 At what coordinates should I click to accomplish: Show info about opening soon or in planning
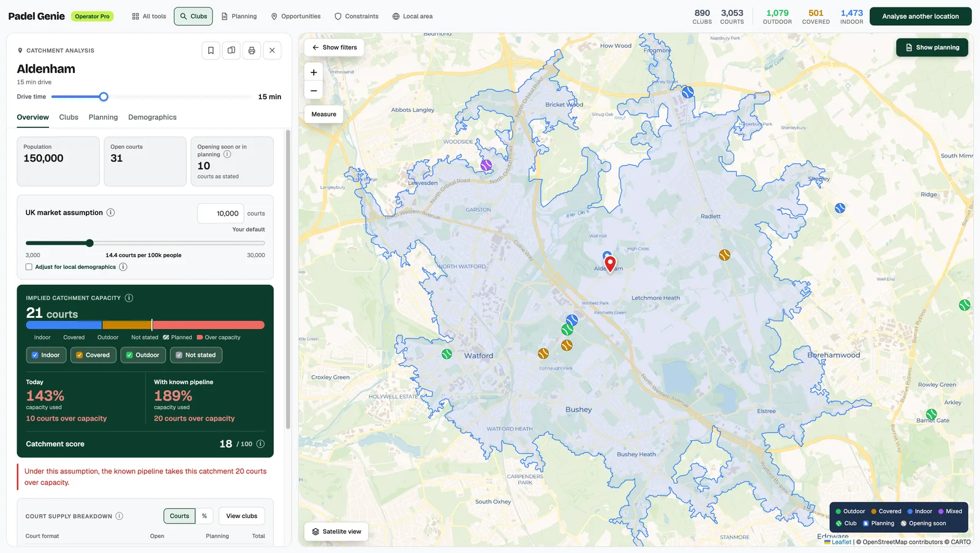(x=227, y=154)
